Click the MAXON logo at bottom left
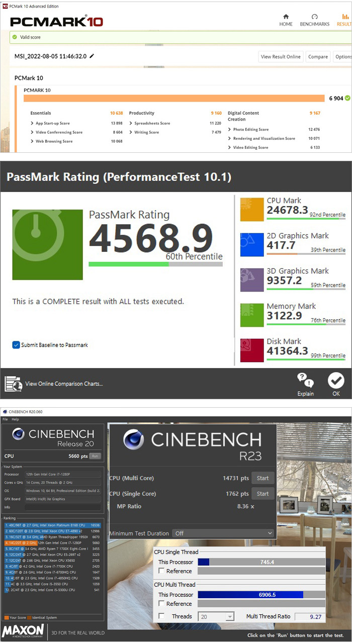 [x=23, y=631]
